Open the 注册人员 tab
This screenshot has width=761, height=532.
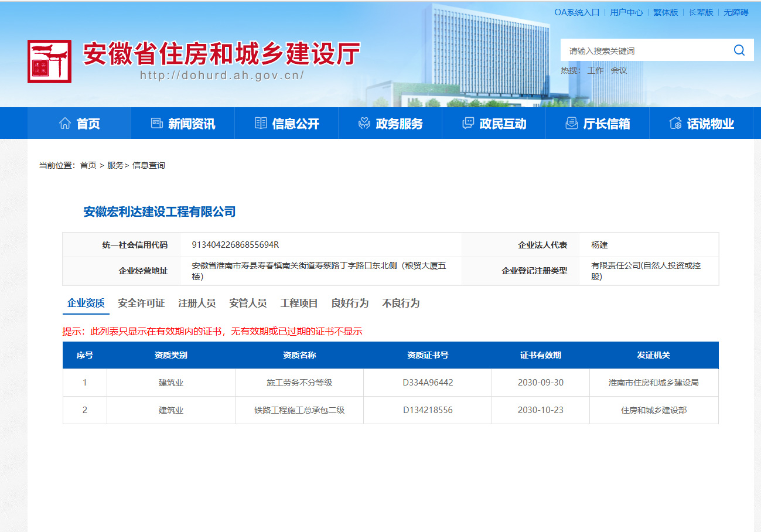tap(196, 303)
